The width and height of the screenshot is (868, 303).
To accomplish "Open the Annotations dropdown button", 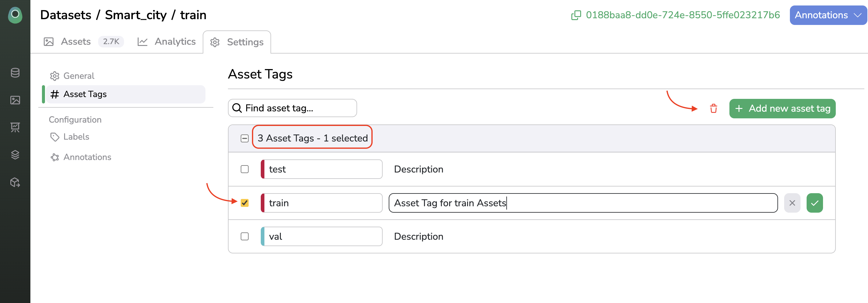I will click(828, 15).
